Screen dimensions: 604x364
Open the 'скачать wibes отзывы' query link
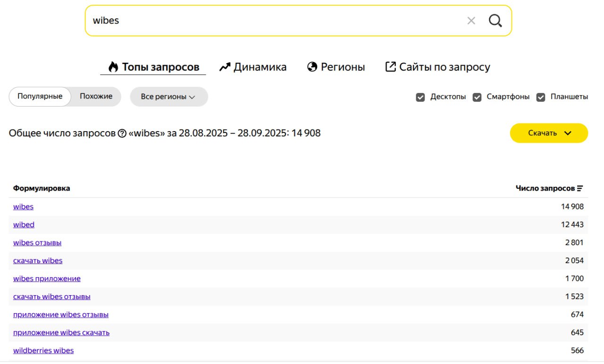click(52, 297)
